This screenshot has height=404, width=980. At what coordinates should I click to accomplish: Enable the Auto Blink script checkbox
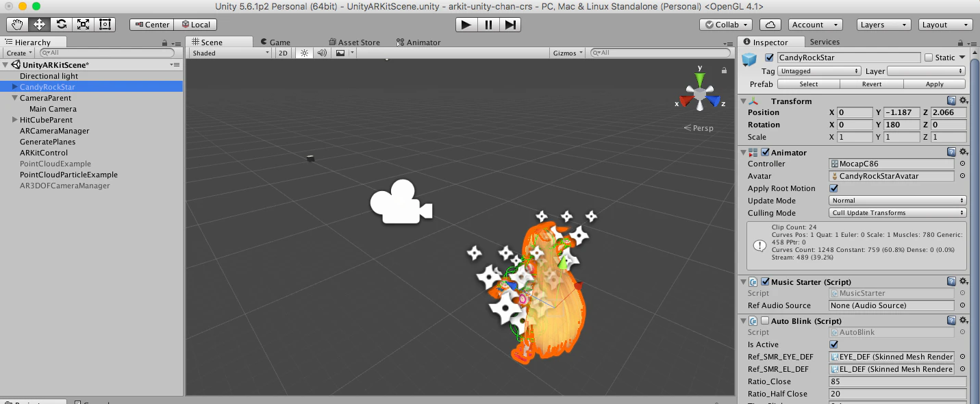765,320
